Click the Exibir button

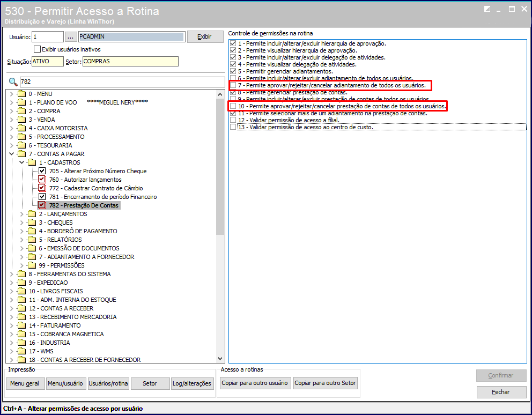(205, 36)
